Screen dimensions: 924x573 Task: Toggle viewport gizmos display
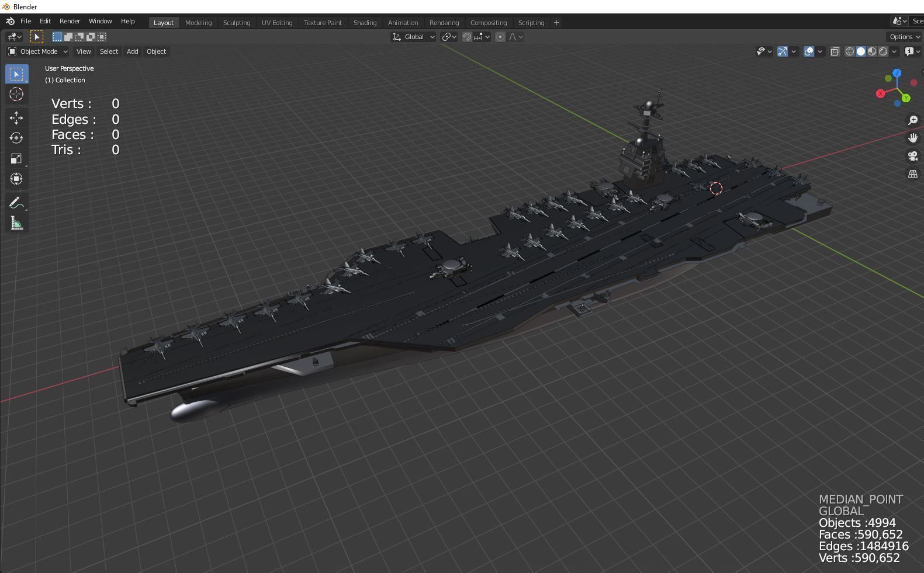pyautogui.click(x=783, y=51)
